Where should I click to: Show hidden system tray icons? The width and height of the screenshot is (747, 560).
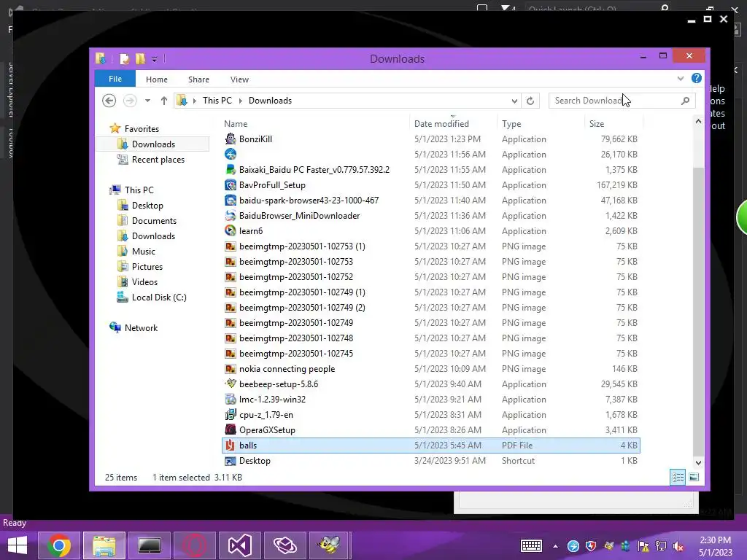(555, 546)
